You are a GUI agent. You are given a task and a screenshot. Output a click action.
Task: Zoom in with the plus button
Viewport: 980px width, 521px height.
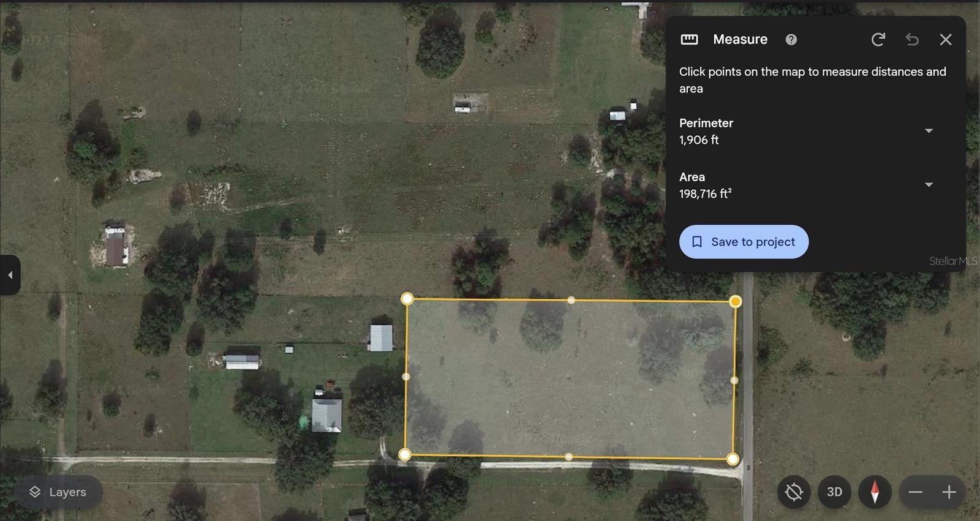coord(949,492)
